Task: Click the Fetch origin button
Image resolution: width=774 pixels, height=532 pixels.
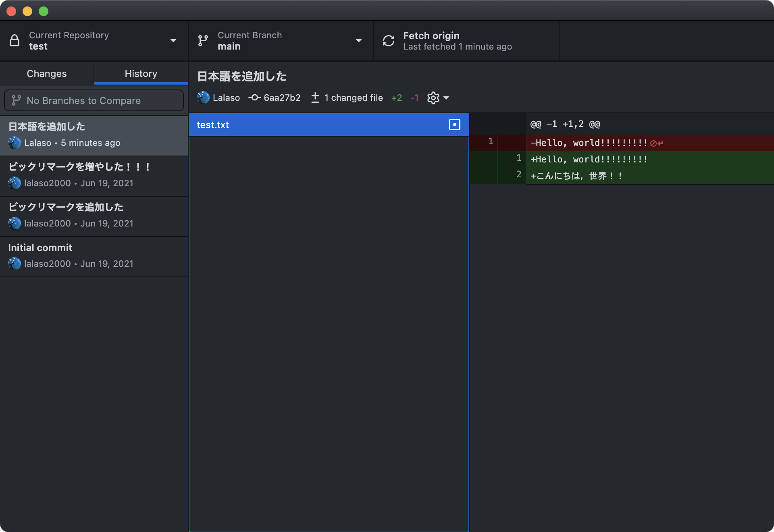Action: (x=457, y=41)
